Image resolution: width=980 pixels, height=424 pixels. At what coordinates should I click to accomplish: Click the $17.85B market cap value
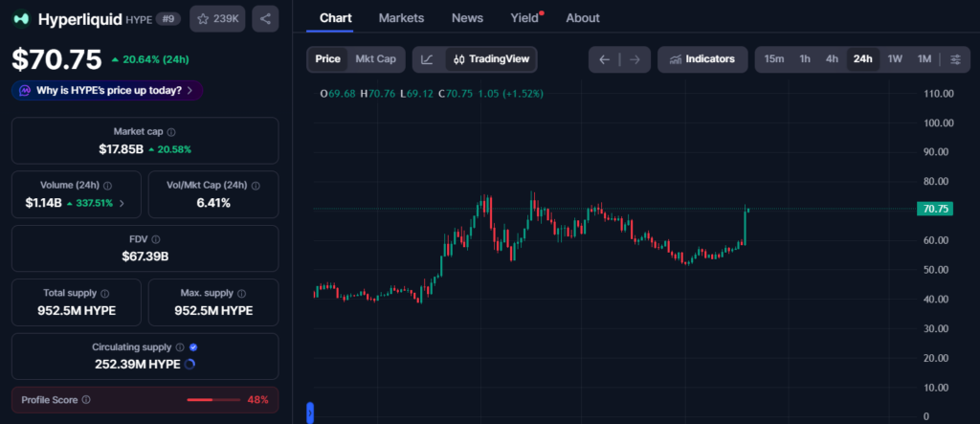coord(121,149)
